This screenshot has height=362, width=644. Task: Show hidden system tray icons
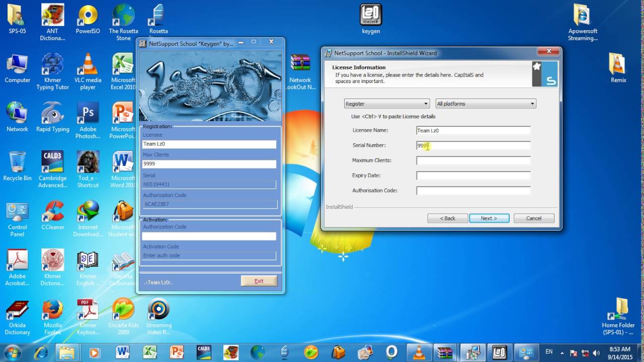561,352
